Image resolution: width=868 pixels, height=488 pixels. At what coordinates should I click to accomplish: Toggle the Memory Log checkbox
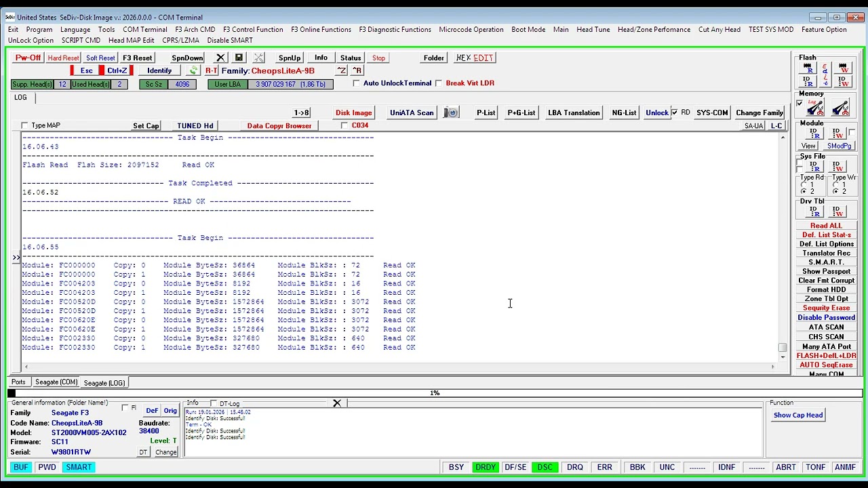pyautogui.click(x=800, y=104)
